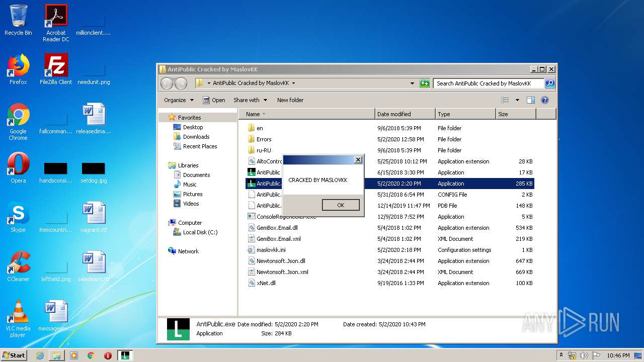644x362 pixels.
Task: Select releasedima Word document on desktop
Action: point(94,118)
